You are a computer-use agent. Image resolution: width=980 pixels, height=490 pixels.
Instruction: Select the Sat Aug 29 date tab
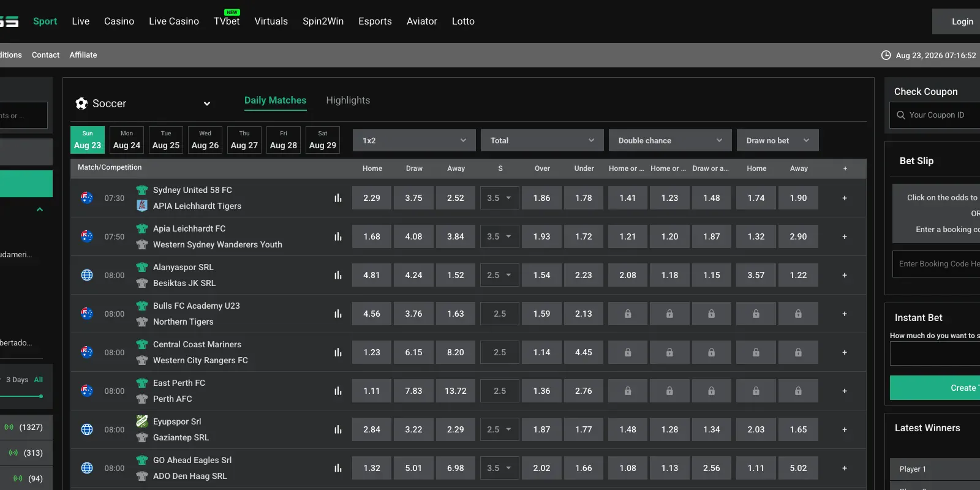323,140
